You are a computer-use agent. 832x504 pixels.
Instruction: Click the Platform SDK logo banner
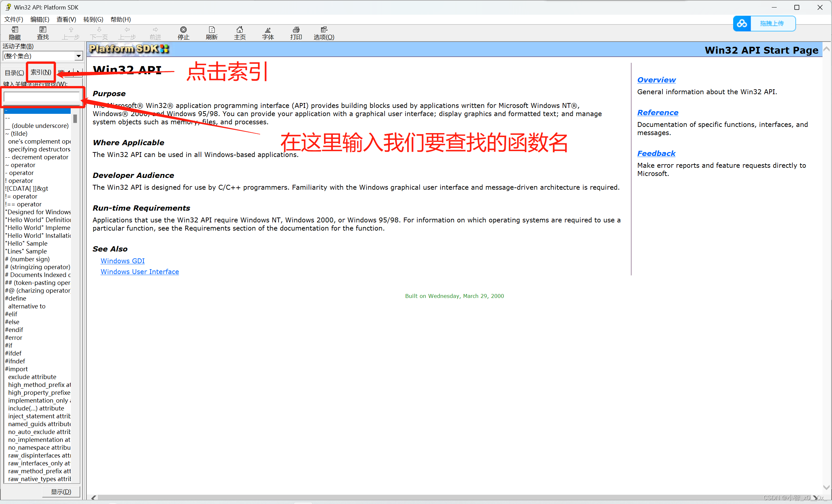[129, 49]
